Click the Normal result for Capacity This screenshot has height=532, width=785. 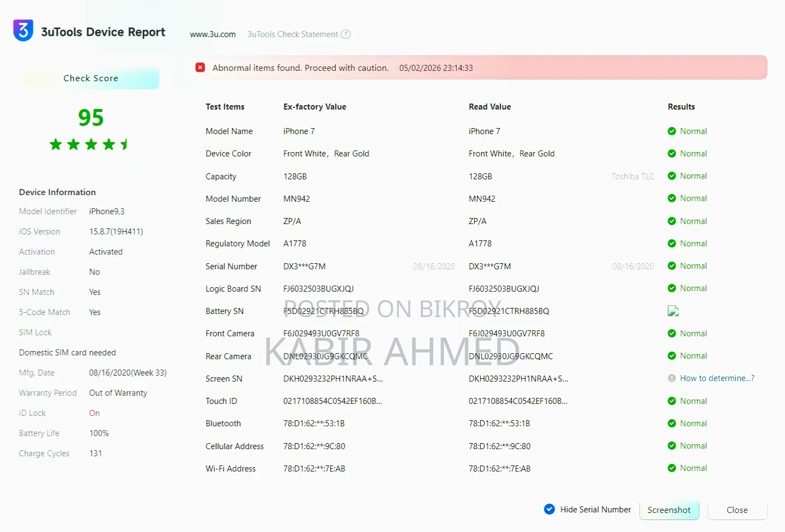[x=693, y=176]
